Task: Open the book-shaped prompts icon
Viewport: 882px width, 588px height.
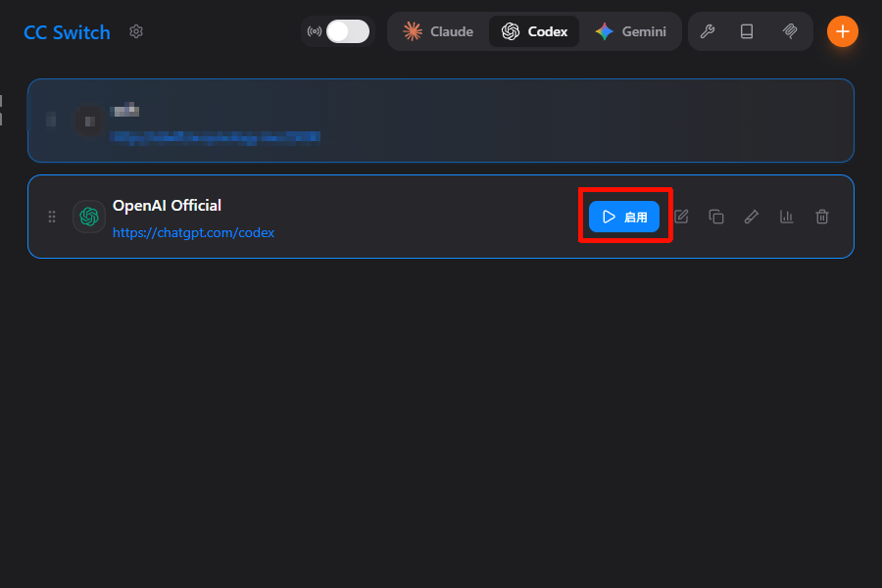Action: [747, 31]
